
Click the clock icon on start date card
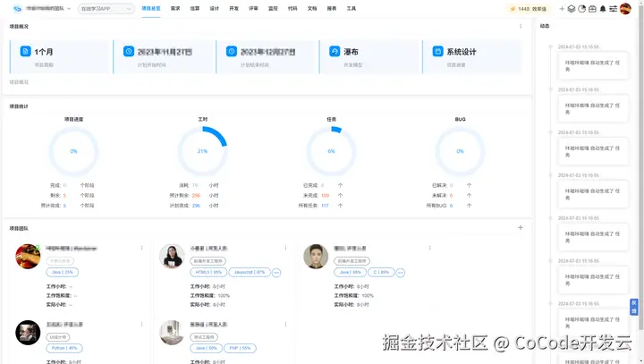pos(129,51)
